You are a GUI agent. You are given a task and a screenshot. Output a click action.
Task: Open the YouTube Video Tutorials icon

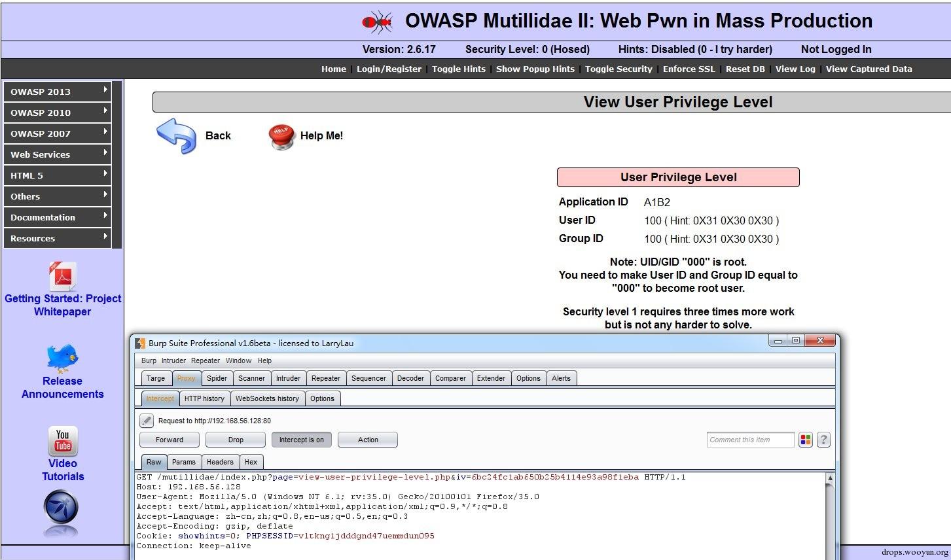tap(63, 441)
